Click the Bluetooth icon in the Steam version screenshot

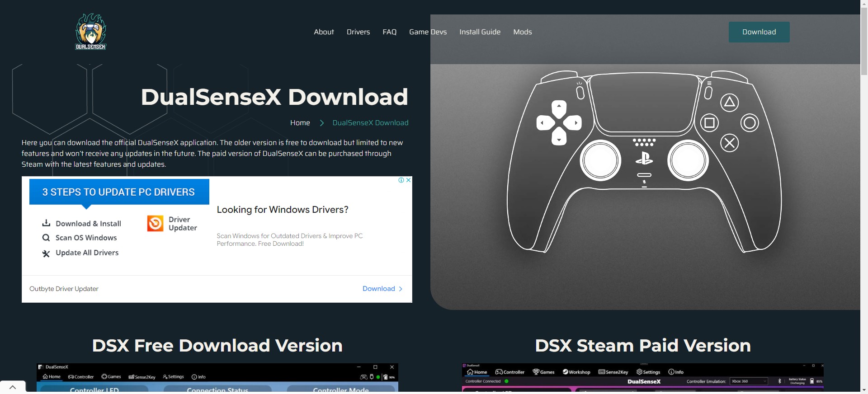tap(779, 381)
